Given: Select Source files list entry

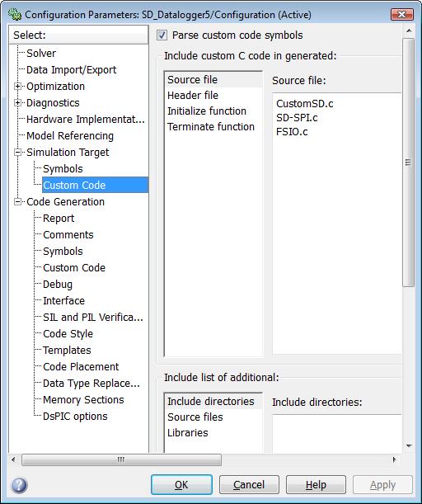Looking at the screenshot, I should click(213, 417).
